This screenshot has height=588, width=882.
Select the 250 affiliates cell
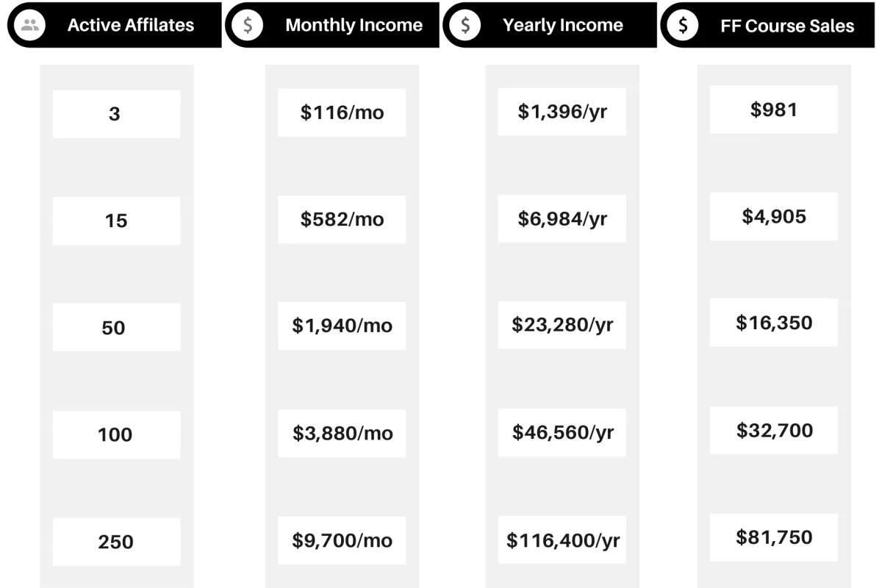tap(116, 542)
